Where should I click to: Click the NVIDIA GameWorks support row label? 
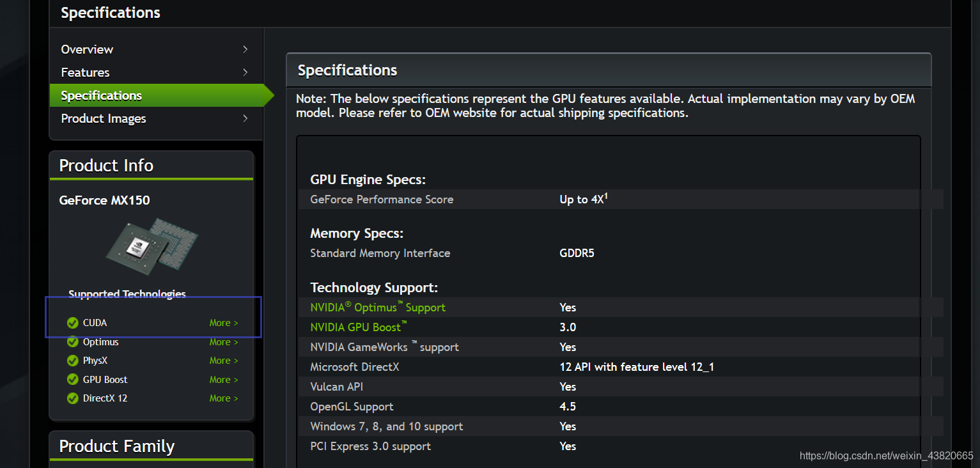point(384,347)
